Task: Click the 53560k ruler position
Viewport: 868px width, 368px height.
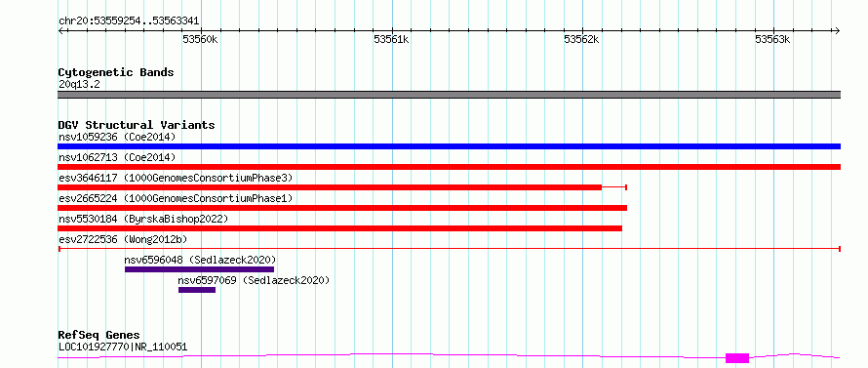Action: pyautogui.click(x=200, y=39)
